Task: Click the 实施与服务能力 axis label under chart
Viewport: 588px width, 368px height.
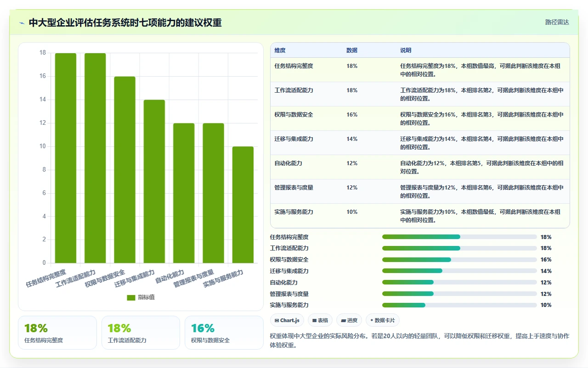Action: point(224,279)
